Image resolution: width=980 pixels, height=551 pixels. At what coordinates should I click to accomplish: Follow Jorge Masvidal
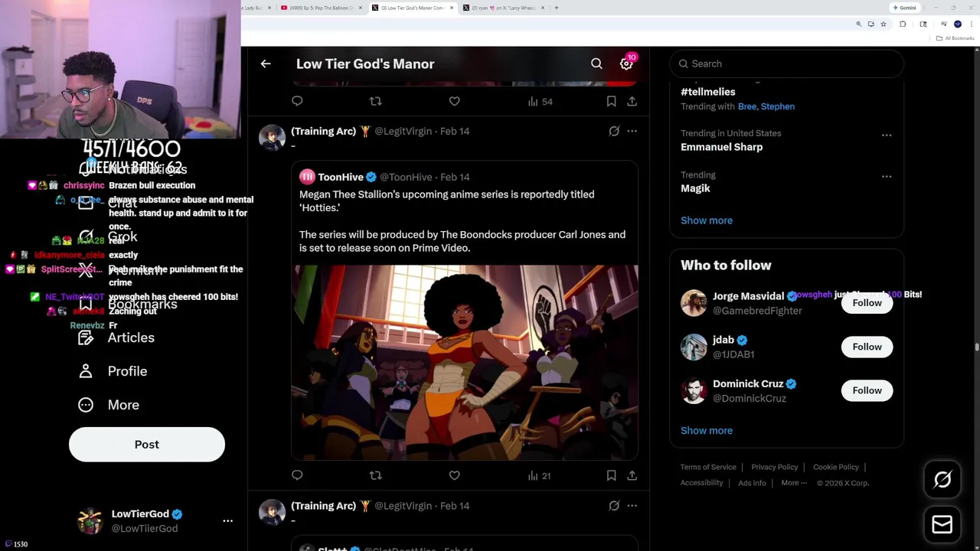867,303
